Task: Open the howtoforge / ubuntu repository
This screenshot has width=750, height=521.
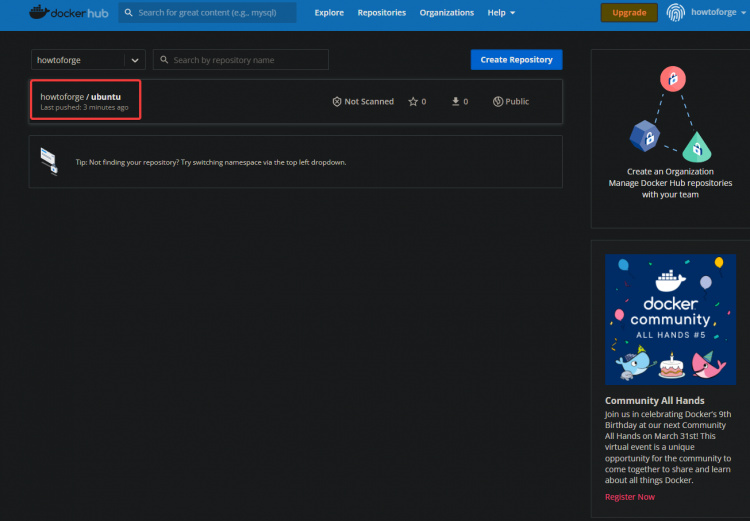Action: [x=80, y=97]
